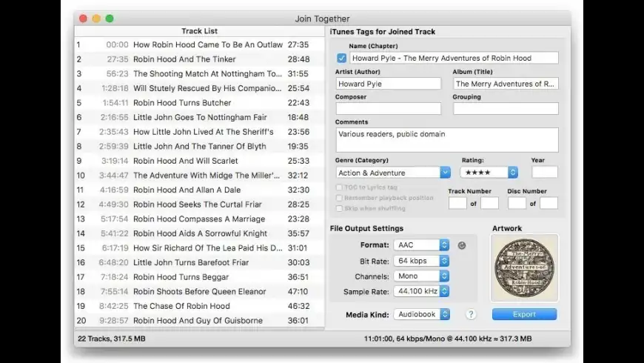Open the Genre (Category) dropdown
Image resolution: width=644 pixels, height=363 pixels.
point(393,173)
